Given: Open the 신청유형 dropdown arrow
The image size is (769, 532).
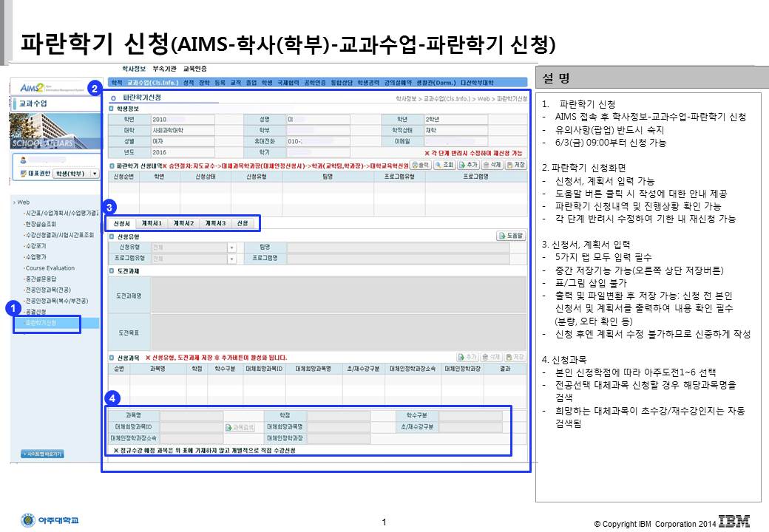Looking at the screenshot, I should coord(231,248).
